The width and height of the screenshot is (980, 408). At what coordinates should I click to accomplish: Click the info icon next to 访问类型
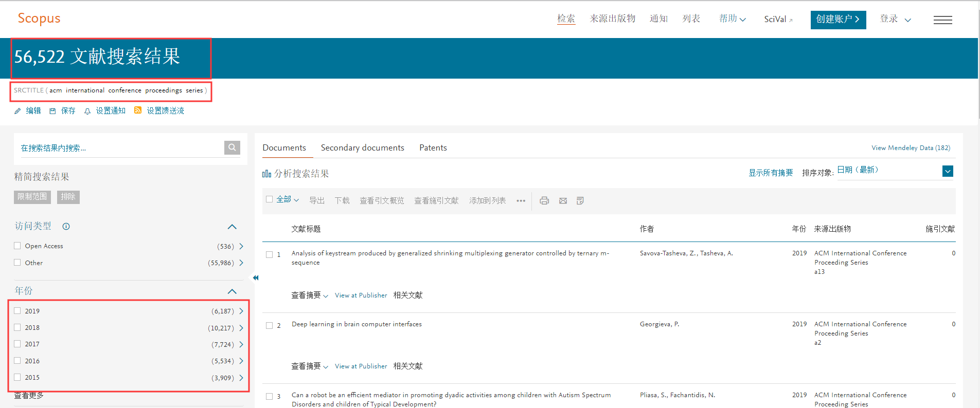pyautogui.click(x=66, y=227)
